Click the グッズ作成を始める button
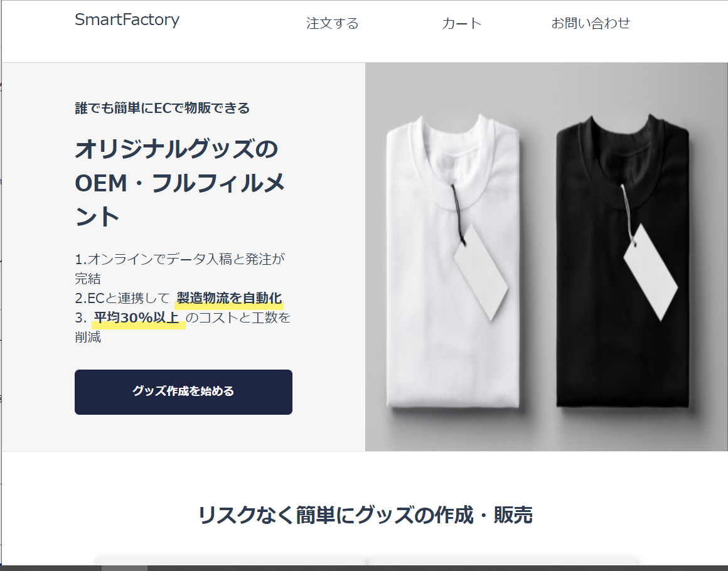The height and width of the screenshot is (571, 728). 183,392
